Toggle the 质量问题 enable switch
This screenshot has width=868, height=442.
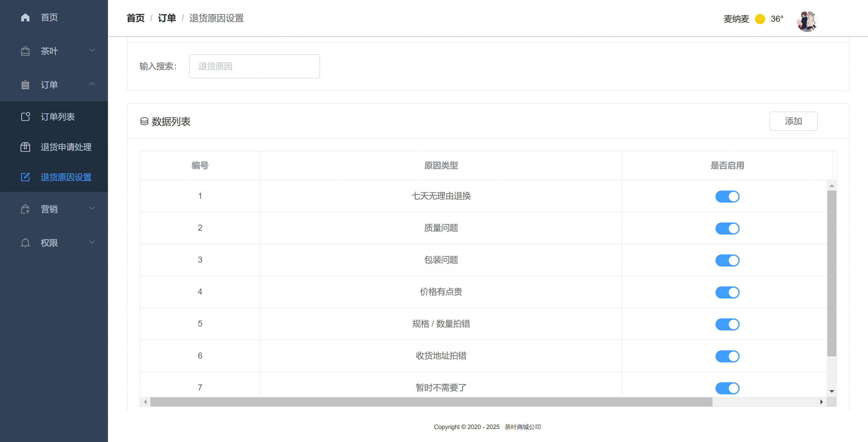(x=727, y=228)
